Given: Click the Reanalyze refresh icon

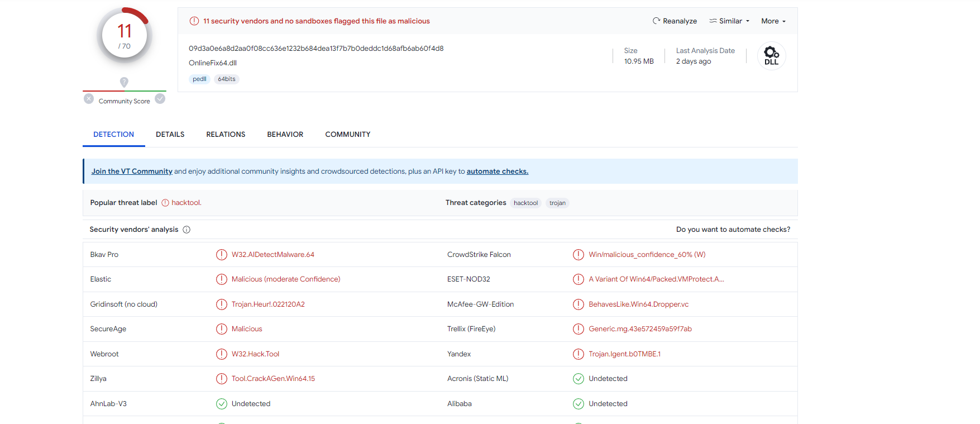Looking at the screenshot, I should click(656, 21).
